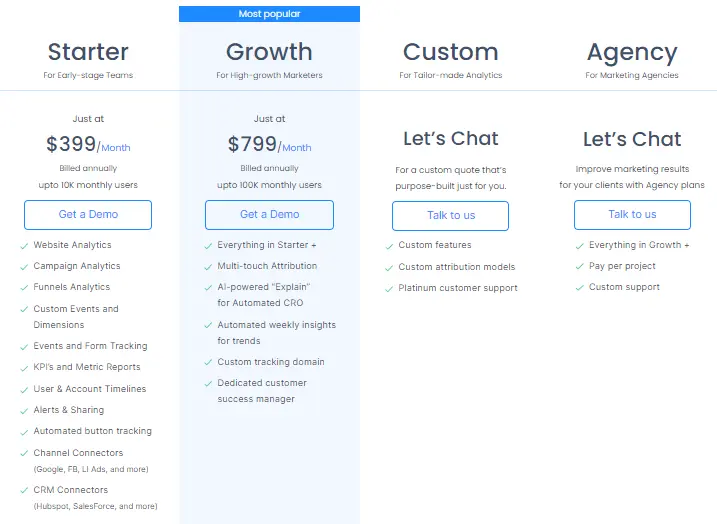
Task: Click the Growth plan Get a Demo button
Action: (x=269, y=215)
